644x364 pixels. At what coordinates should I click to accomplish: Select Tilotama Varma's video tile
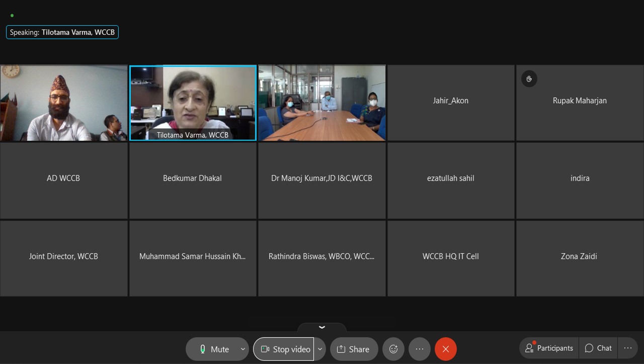(193, 103)
